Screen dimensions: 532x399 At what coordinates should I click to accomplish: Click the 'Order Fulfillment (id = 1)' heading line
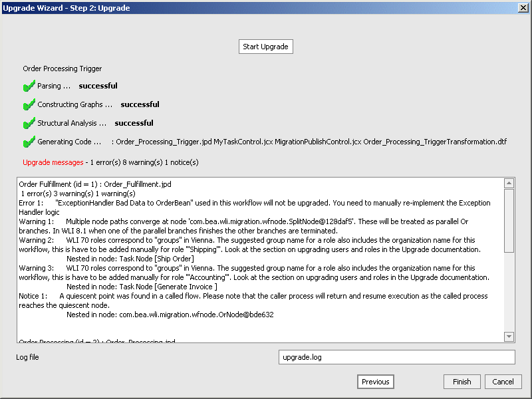[x=95, y=184]
